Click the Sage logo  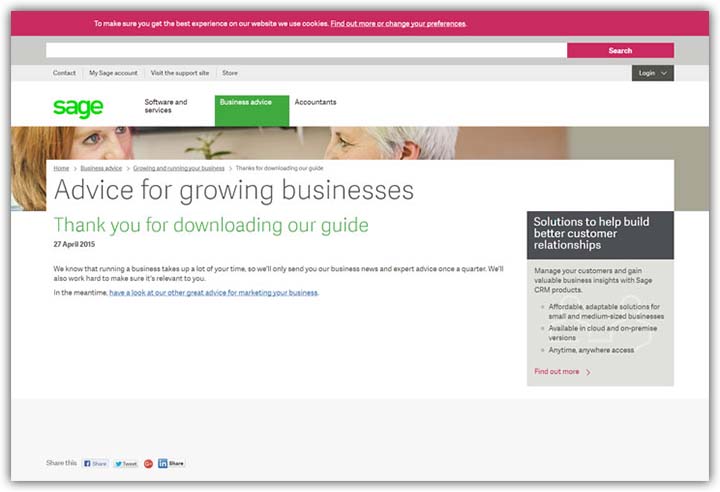(78, 108)
